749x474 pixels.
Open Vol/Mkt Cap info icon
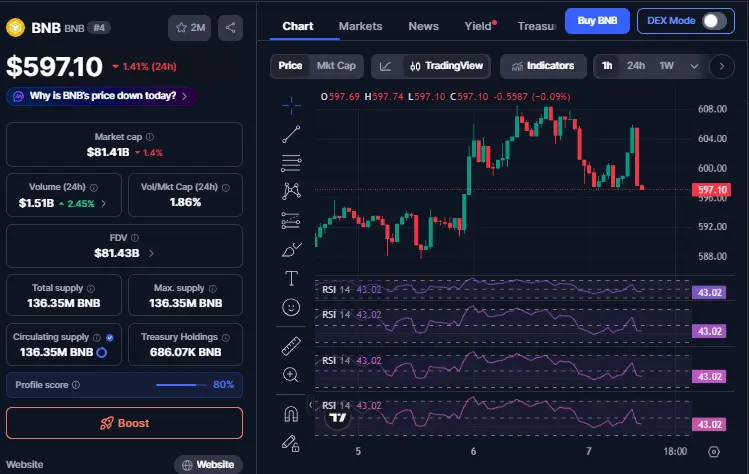(226, 188)
